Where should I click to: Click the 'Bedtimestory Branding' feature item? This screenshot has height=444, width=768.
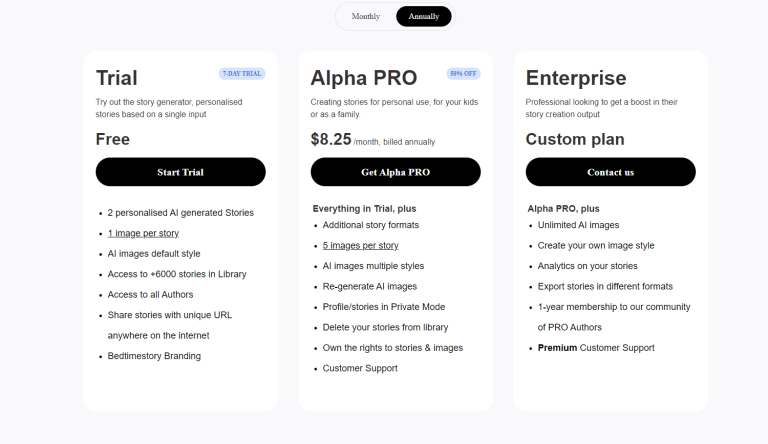click(x=154, y=356)
